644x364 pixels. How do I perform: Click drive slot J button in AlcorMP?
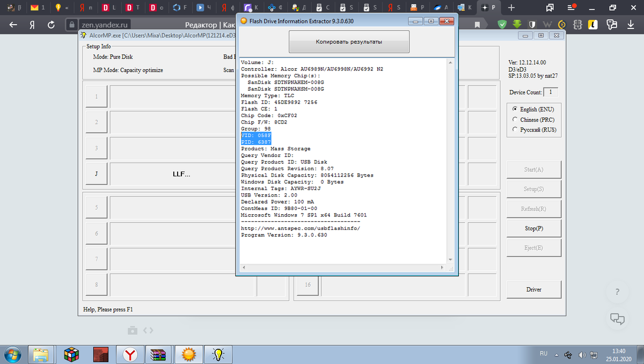[x=97, y=174]
